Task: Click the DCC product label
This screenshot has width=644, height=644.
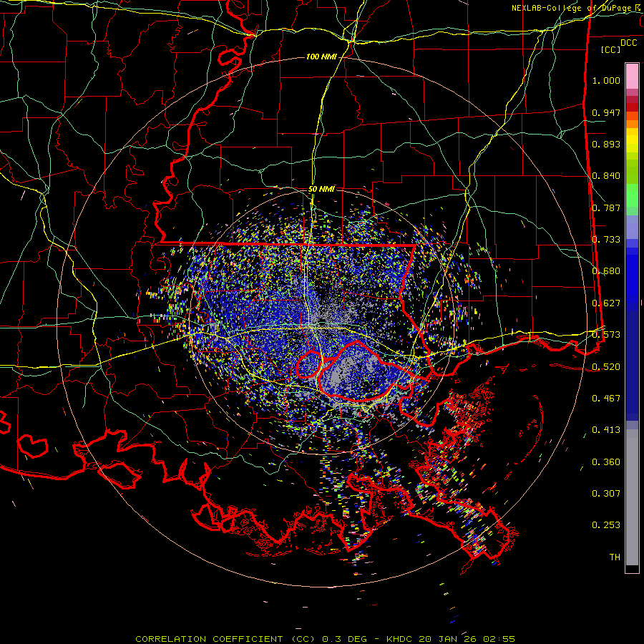Action: tap(628, 43)
